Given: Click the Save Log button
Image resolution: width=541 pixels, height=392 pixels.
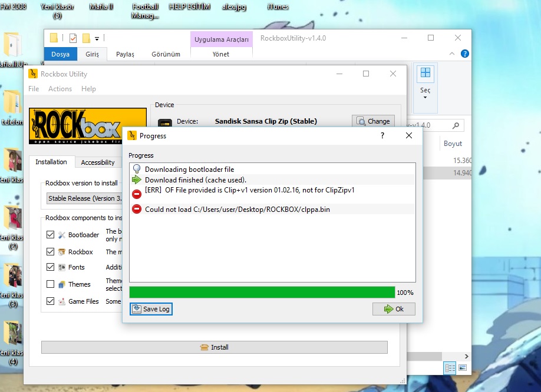Looking at the screenshot, I should (x=151, y=309).
